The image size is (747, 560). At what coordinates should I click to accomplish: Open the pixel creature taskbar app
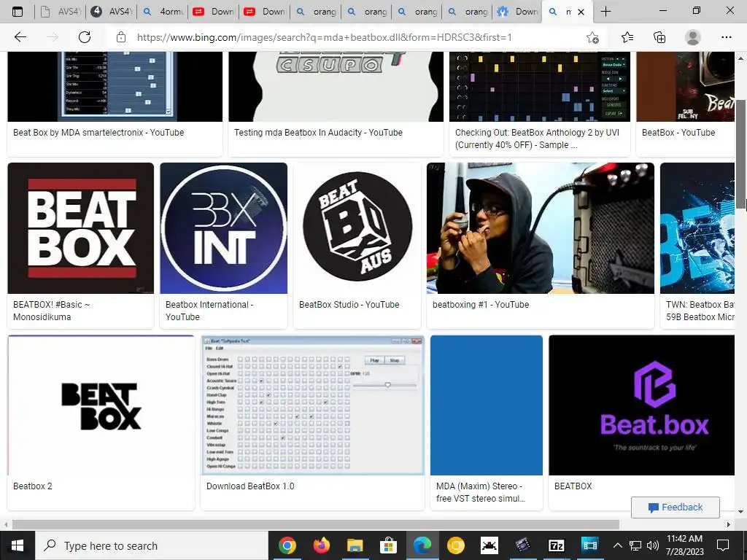489,545
